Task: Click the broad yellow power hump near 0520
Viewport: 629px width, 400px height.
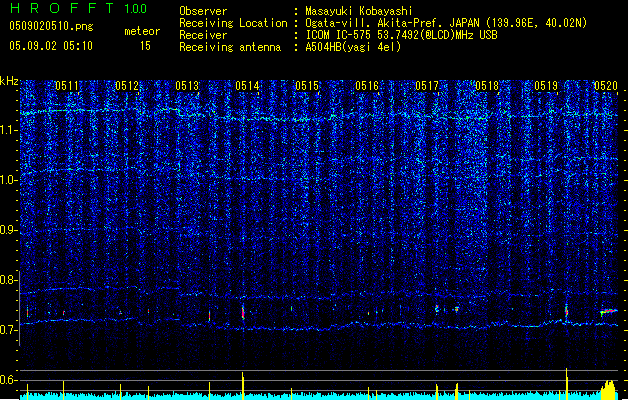Action: click(609, 390)
